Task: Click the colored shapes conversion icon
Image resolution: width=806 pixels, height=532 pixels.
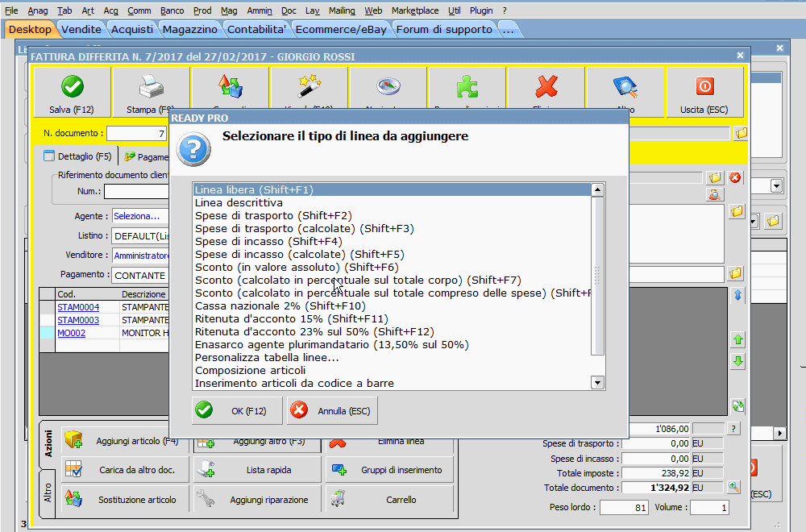Action: (x=231, y=86)
